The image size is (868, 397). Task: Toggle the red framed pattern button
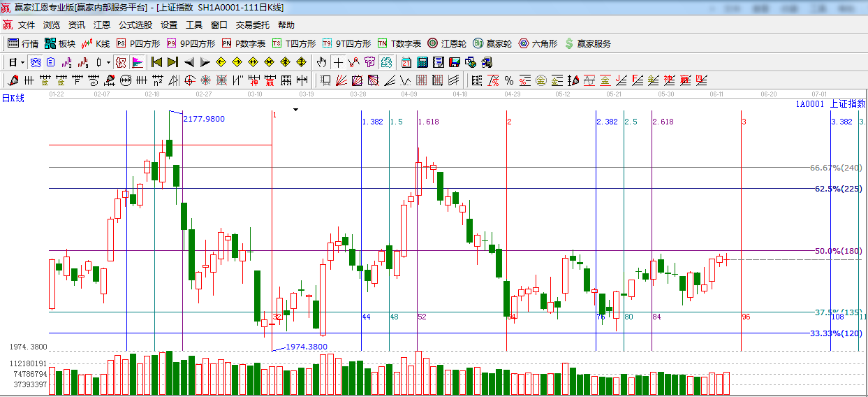(121, 62)
